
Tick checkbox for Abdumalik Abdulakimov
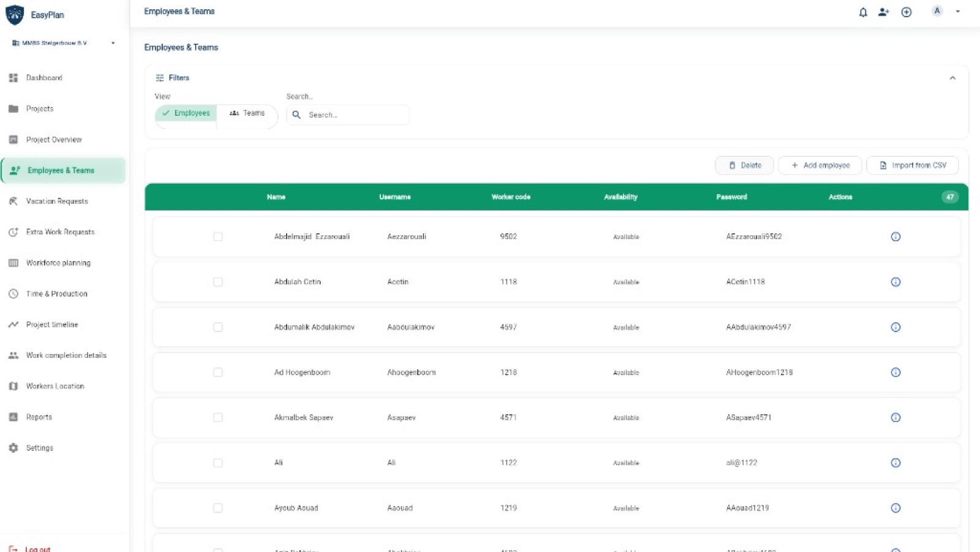pyautogui.click(x=218, y=327)
